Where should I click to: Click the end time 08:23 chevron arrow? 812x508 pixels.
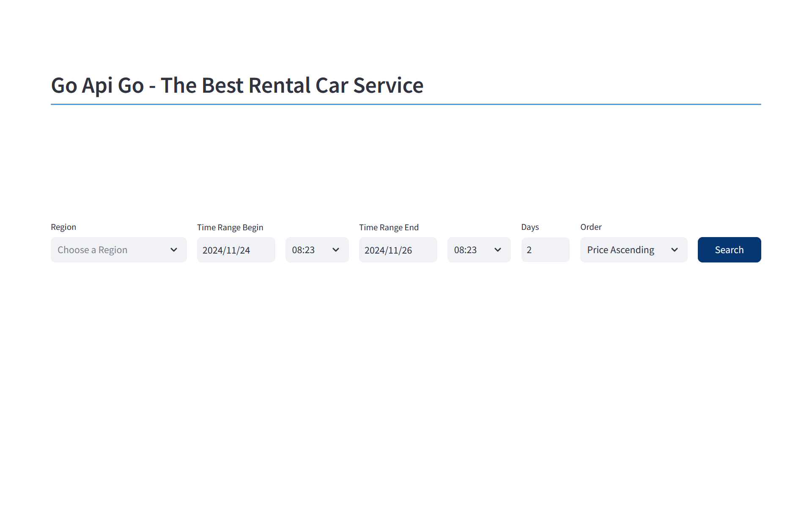(x=498, y=250)
